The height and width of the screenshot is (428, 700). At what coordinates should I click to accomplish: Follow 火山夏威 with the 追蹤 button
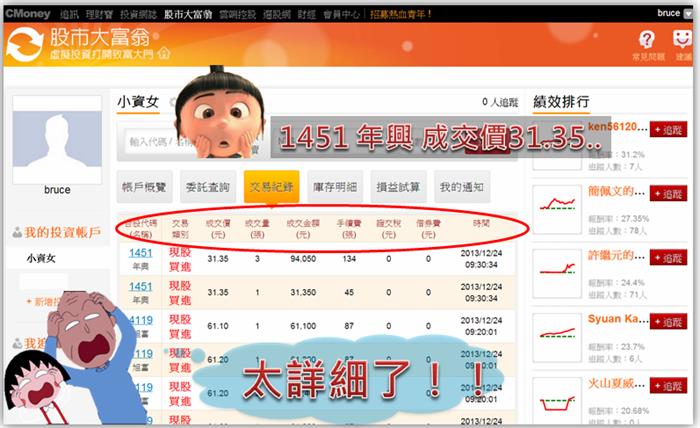(668, 385)
